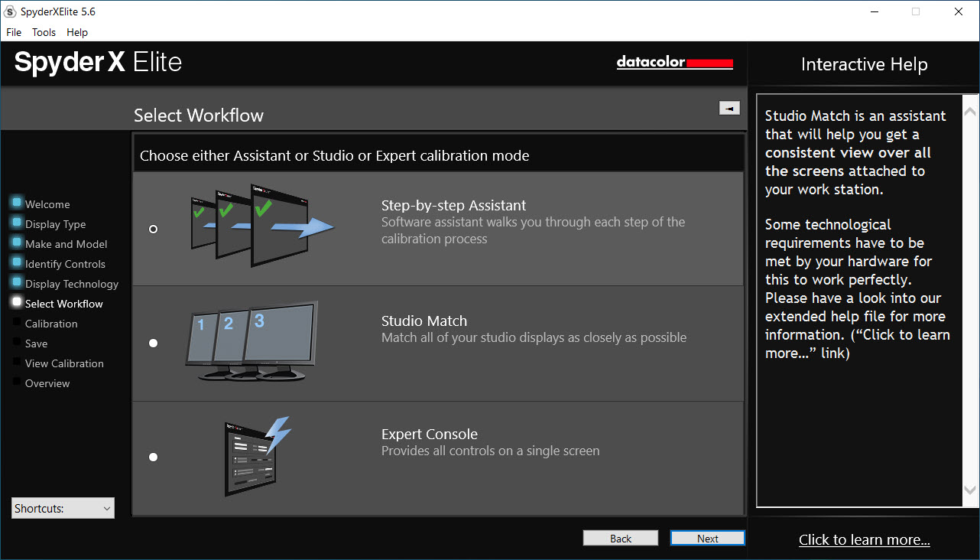
Task: Go to the Display Type step label
Action: click(55, 224)
